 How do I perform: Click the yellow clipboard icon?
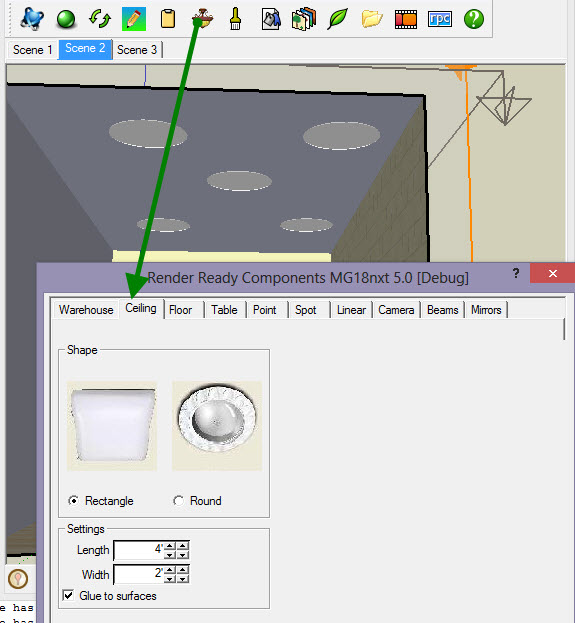(168, 19)
